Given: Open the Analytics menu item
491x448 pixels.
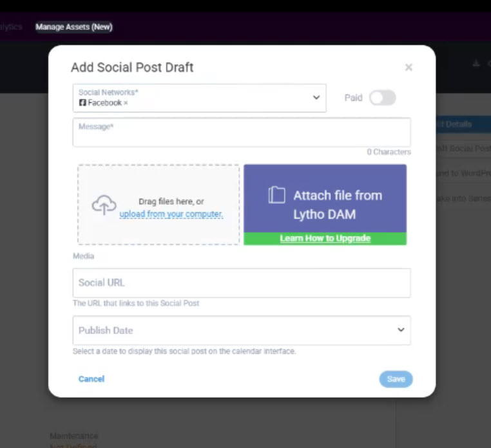Looking at the screenshot, I should click(x=11, y=27).
